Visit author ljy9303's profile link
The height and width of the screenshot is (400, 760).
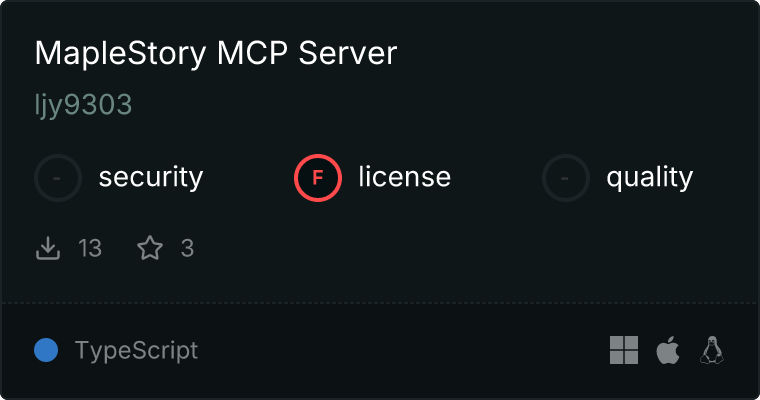point(83,105)
